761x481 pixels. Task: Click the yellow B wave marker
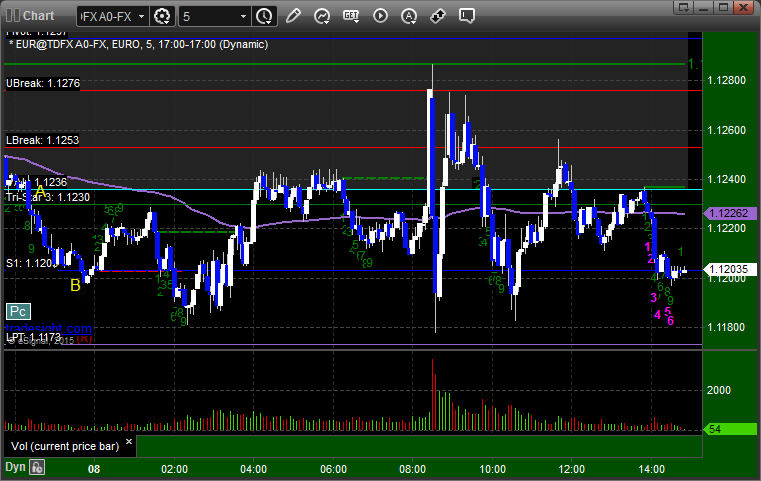pyautogui.click(x=75, y=285)
